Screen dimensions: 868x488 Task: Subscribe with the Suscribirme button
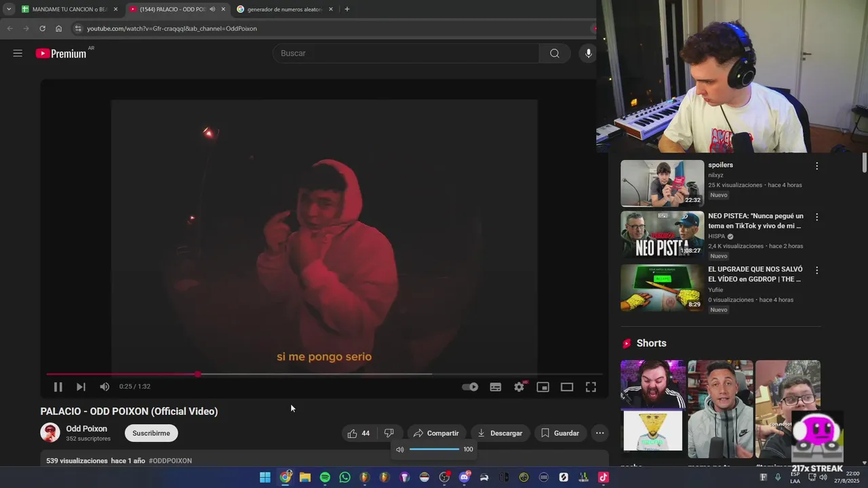click(x=151, y=433)
